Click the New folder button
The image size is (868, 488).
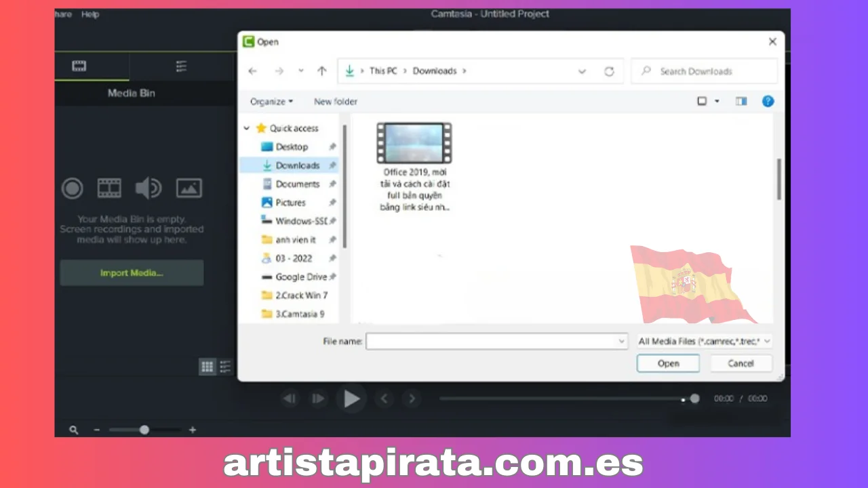335,102
